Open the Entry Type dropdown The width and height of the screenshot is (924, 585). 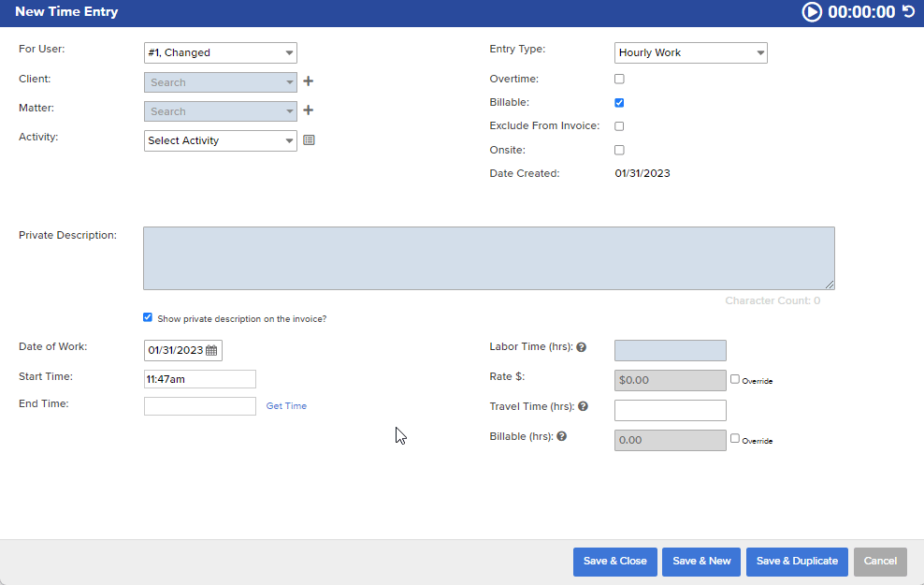690,52
